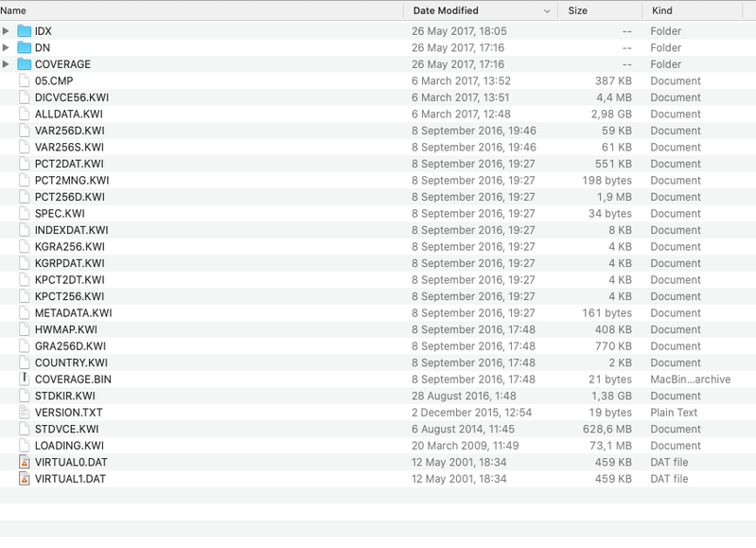Expand the DN folder disclosure triangle
The width and height of the screenshot is (756, 548).
pos(6,47)
